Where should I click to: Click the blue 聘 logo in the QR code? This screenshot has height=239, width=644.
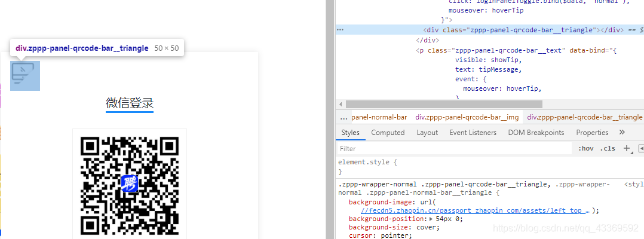pyautogui.click(x=130, y=183)
